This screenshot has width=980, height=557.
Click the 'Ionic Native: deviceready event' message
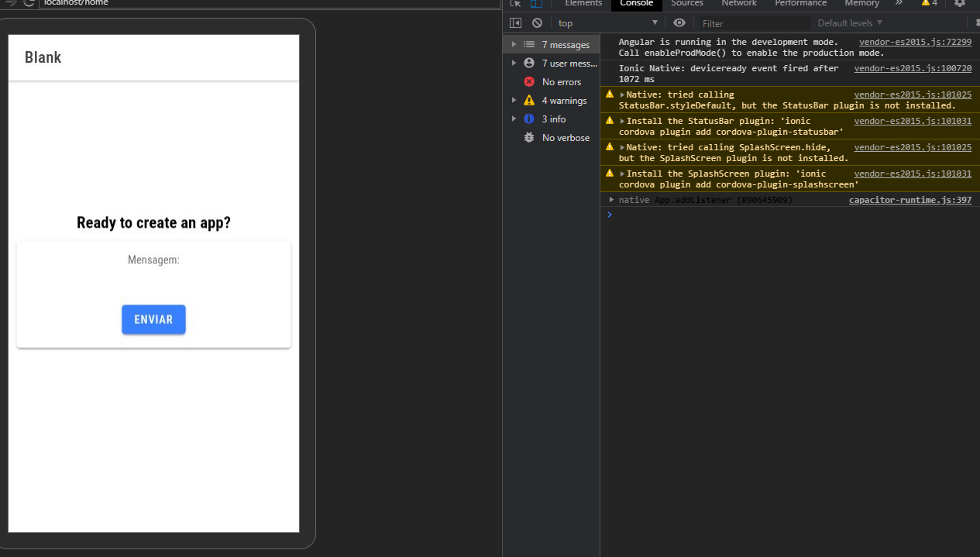click(729, 74)
